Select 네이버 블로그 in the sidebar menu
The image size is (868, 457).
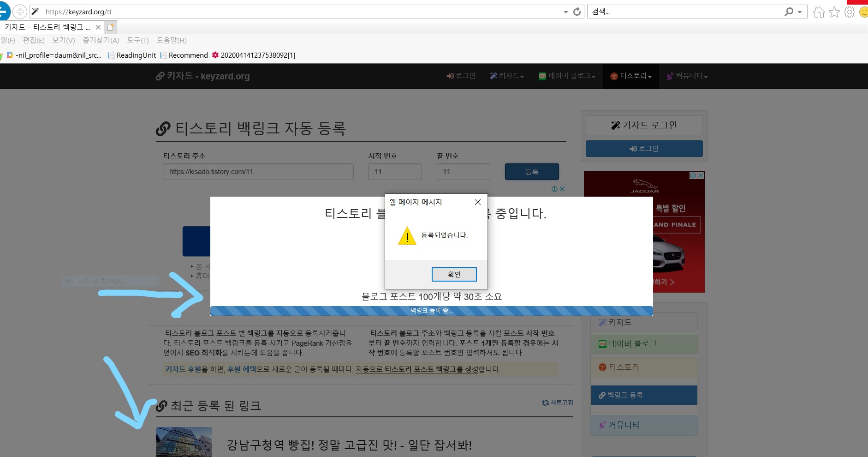[x=644, y=344]
